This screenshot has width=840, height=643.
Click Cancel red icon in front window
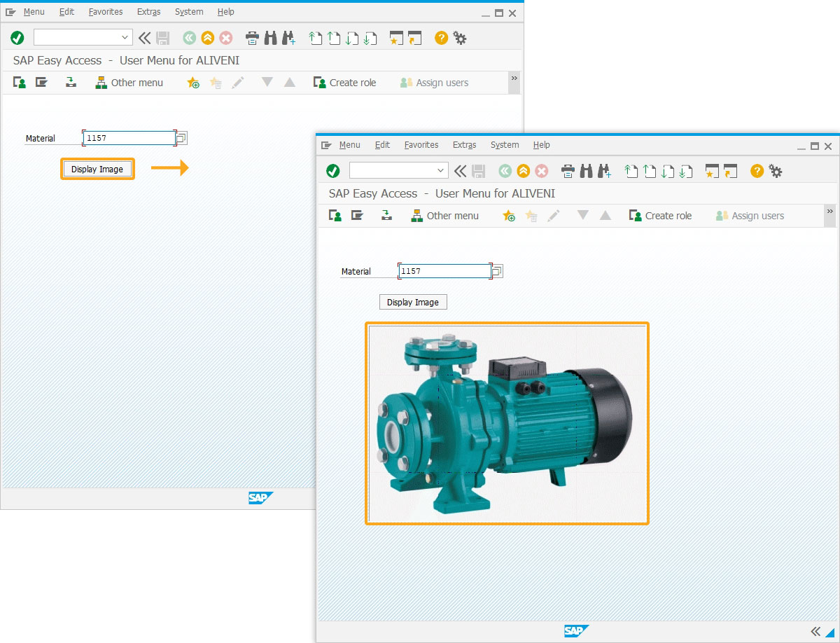[541, 171]
